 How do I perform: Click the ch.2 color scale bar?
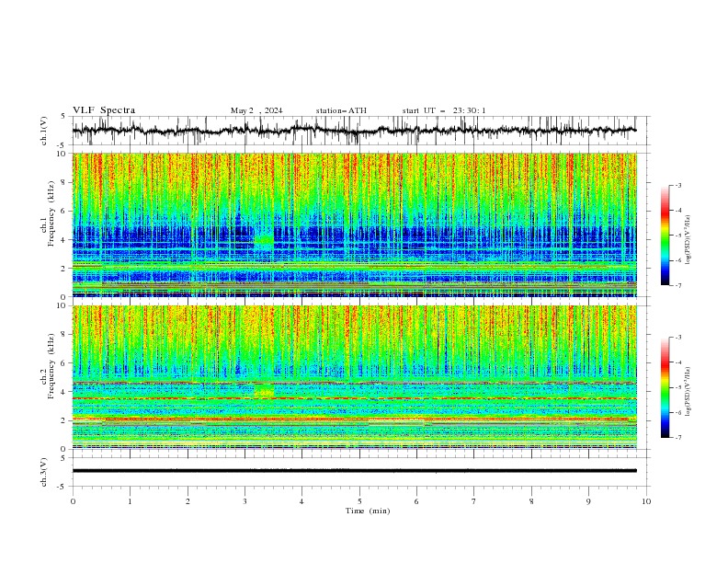coord(665,387)
